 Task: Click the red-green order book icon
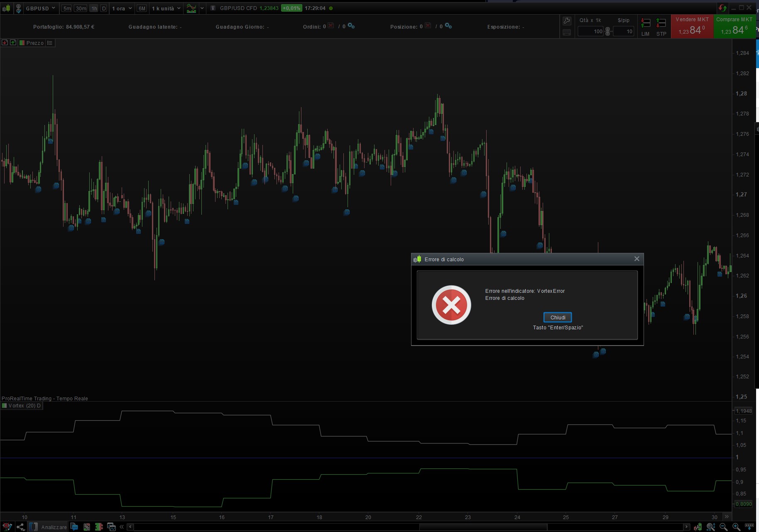tap(99, 527)
